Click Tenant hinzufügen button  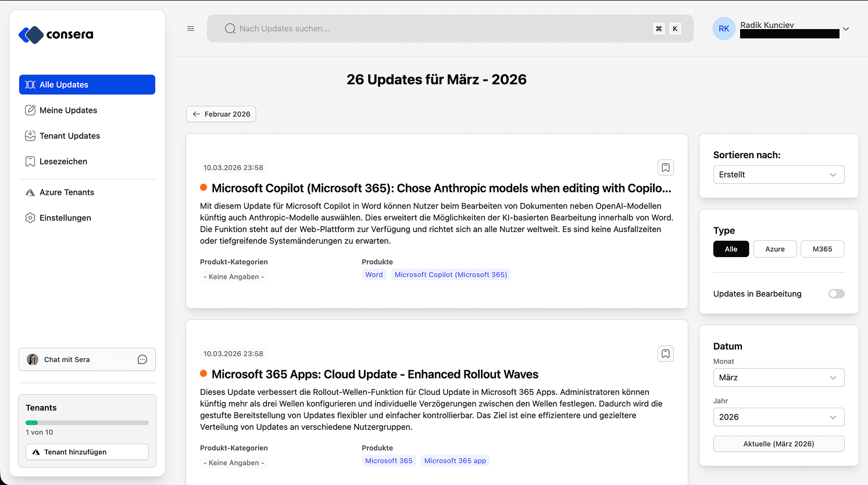click(87, 452)
